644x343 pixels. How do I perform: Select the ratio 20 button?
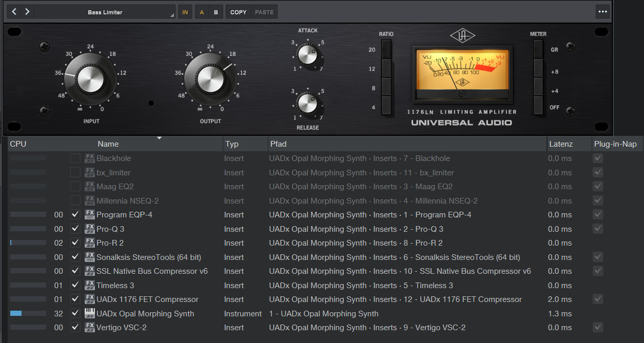click(386, 50)
